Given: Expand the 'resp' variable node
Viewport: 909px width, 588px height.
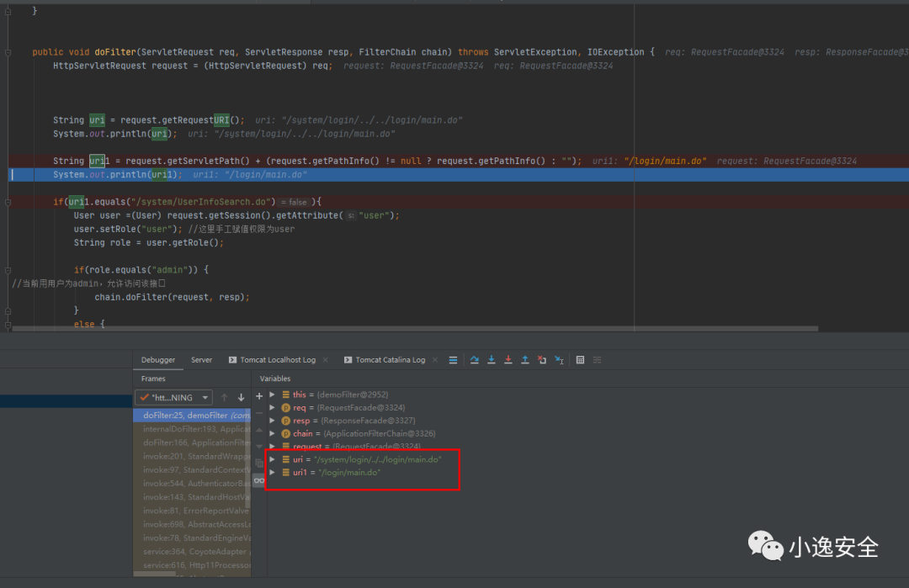Looking at the screenshot, I should coord(272,421).
